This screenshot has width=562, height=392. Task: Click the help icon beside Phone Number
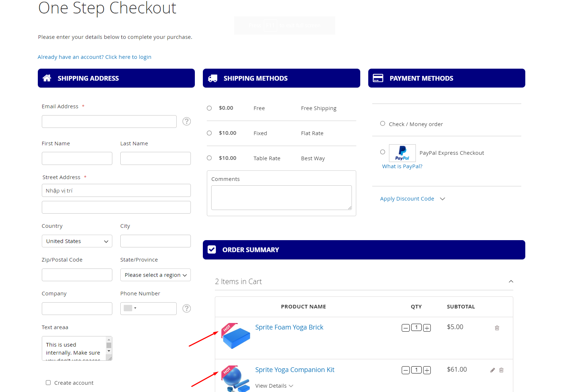(186, 308)
